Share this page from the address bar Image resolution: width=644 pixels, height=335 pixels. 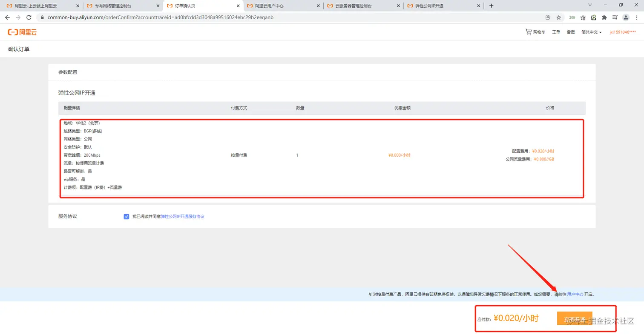[x=548, y=17]
